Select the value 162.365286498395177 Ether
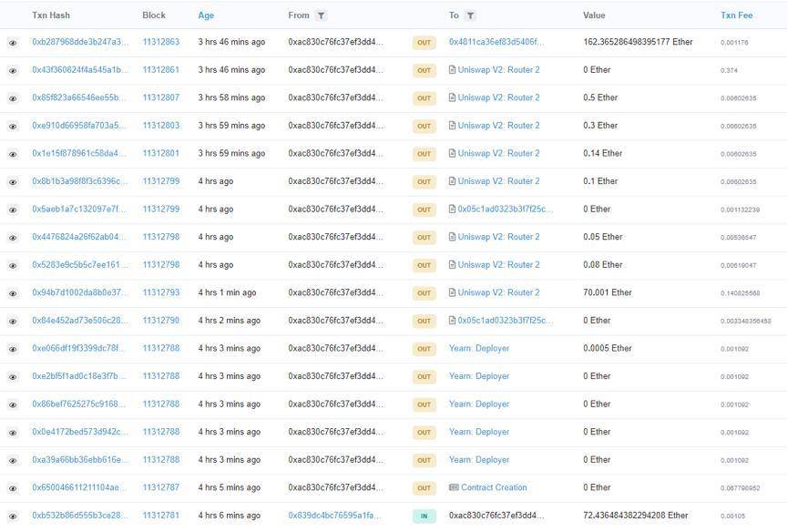This screenshot has width=788, height=532. 638,42
